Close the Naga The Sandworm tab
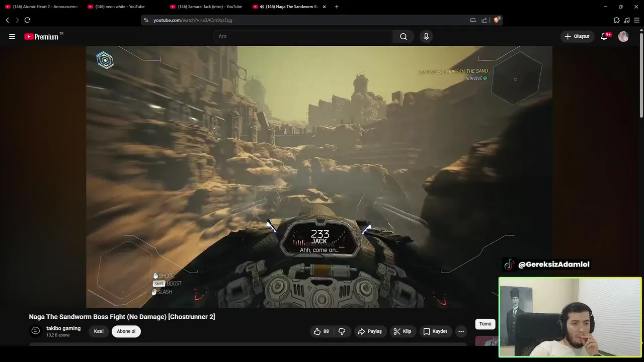644x362 pixels. [x=324, y=7]
